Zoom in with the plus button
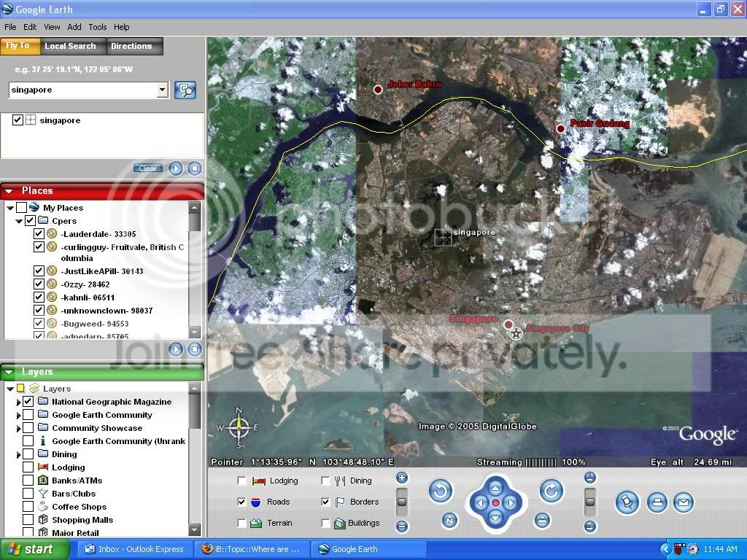747x560 pixels. click(402, 478)
